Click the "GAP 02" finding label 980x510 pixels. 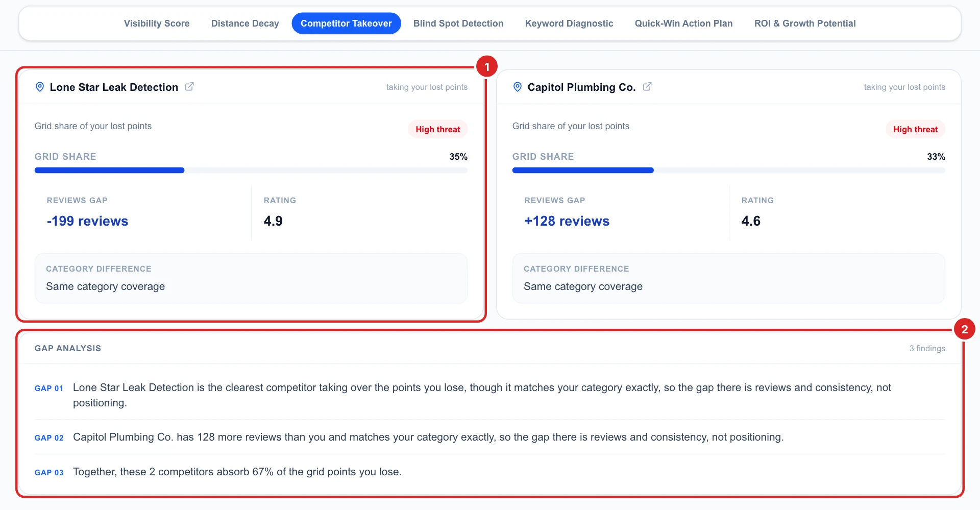[49, 438]
